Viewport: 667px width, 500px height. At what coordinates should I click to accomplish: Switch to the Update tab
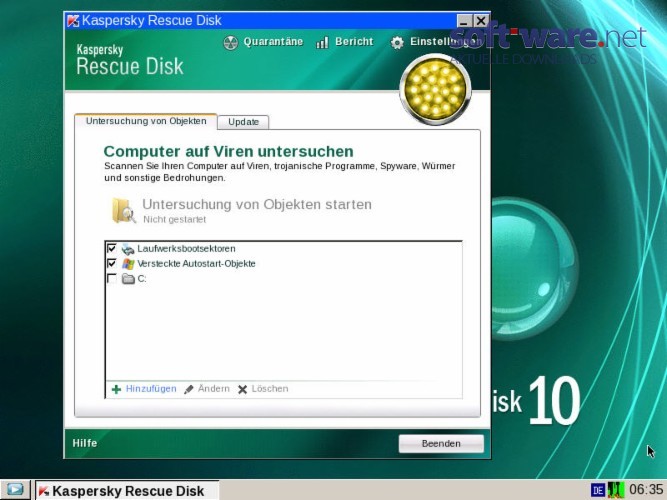coord(243,122)
